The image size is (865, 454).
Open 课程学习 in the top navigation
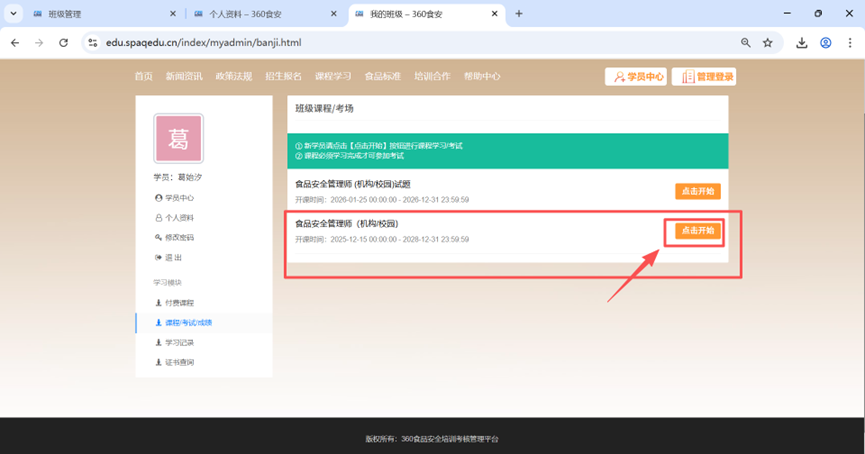(x=333, y=76)
